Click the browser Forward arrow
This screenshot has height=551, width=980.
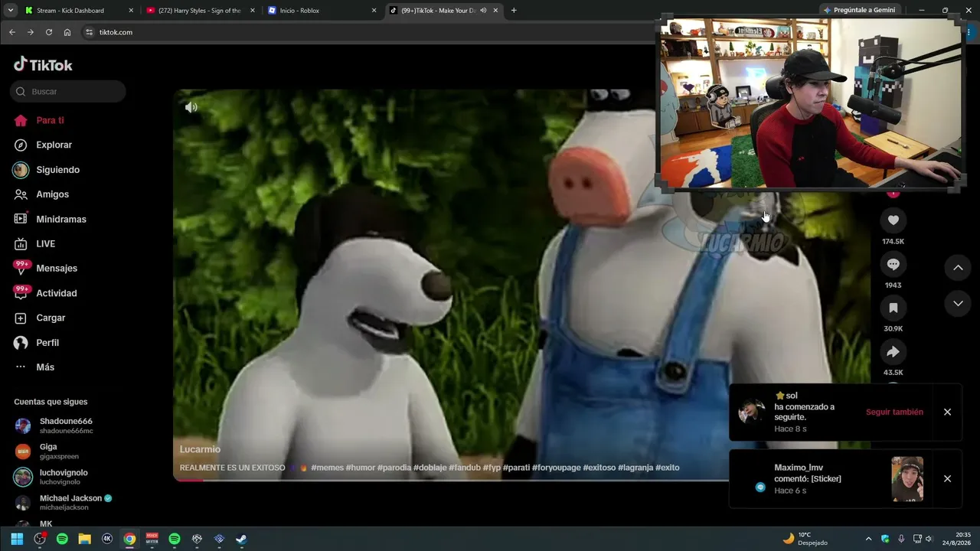tap(30, 32)
